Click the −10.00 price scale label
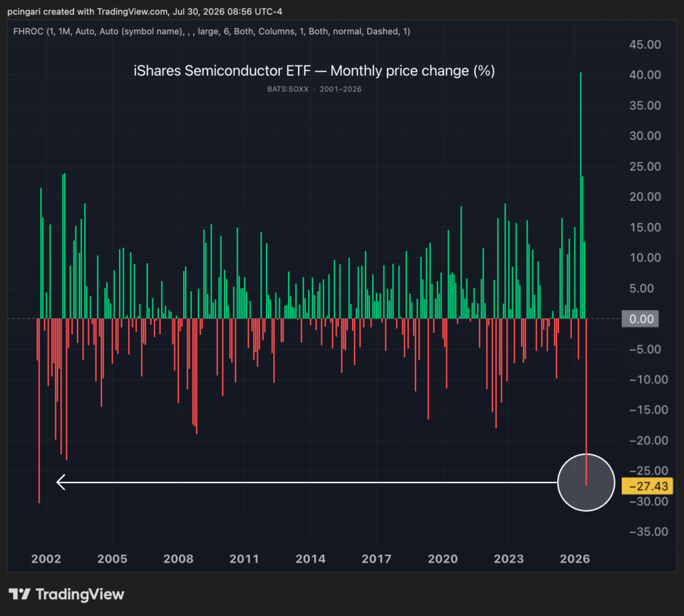The image size is (684, 616). coord(648,379)
